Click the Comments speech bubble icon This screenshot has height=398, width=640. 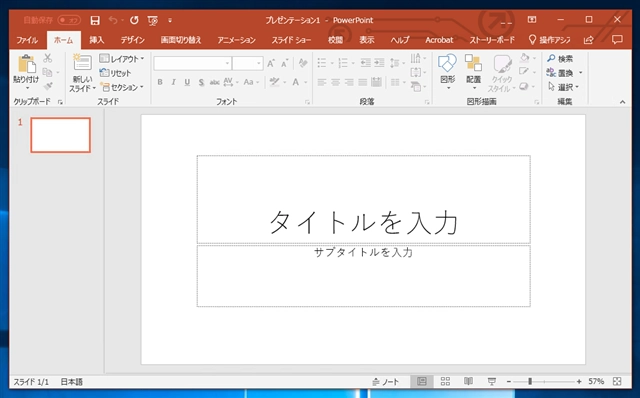coord(617,40)
